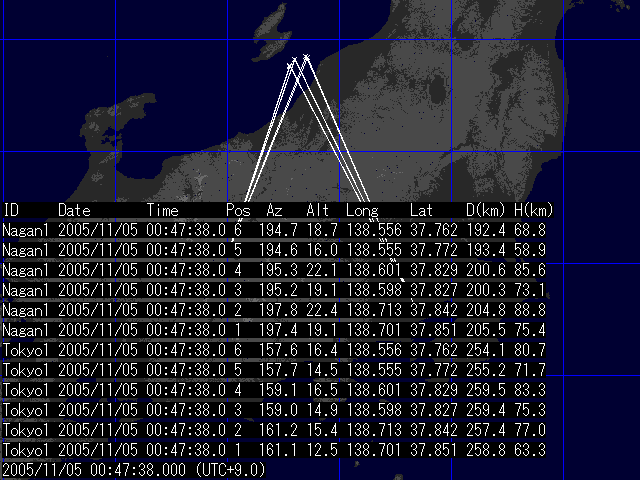The width and height of the screenshot is (640, 480).
Task: Click the Time column header
Action: pos(162,210)
